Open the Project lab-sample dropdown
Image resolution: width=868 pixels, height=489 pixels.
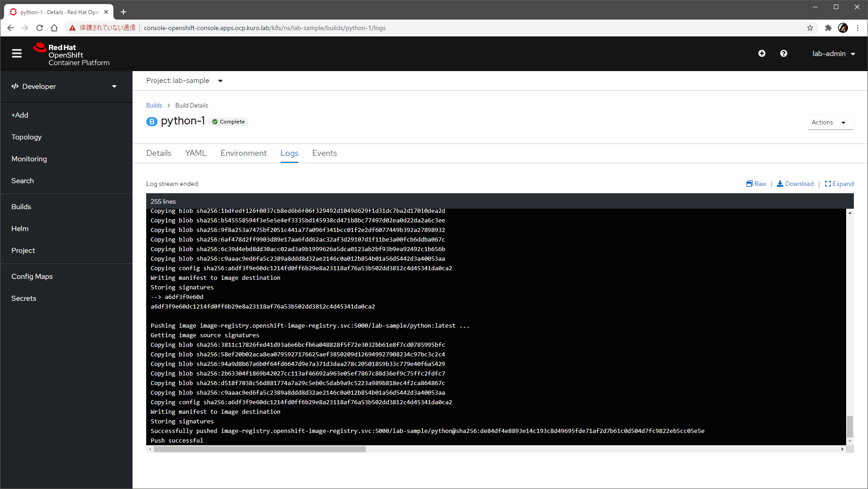click(184, 81)
